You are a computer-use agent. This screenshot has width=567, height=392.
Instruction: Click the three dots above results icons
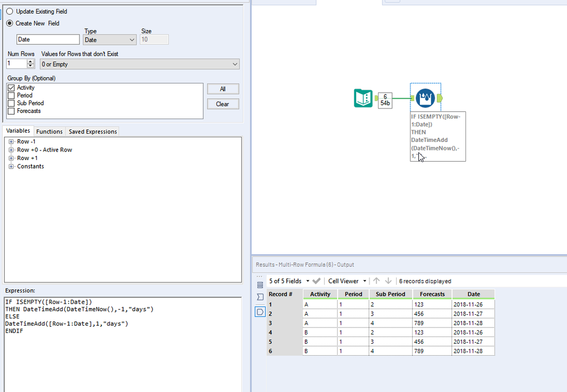point(259,276)
